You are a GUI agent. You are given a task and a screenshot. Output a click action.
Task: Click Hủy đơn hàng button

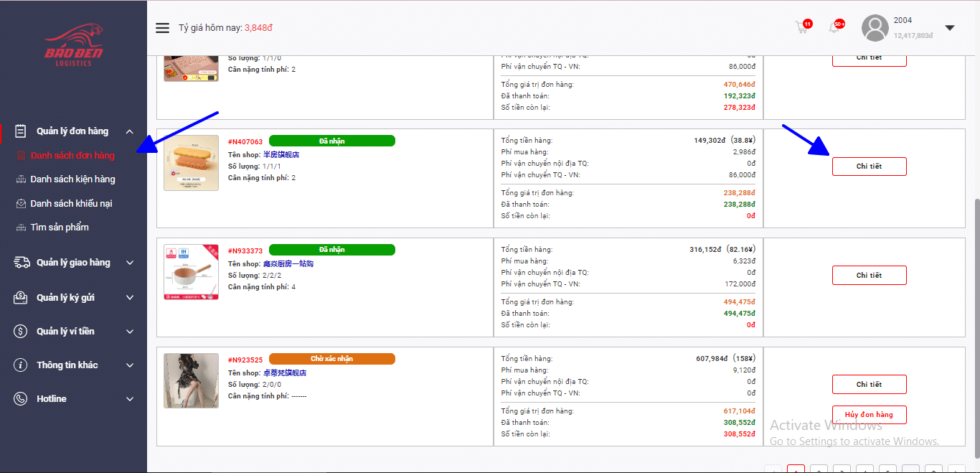[x=869, y=415]
